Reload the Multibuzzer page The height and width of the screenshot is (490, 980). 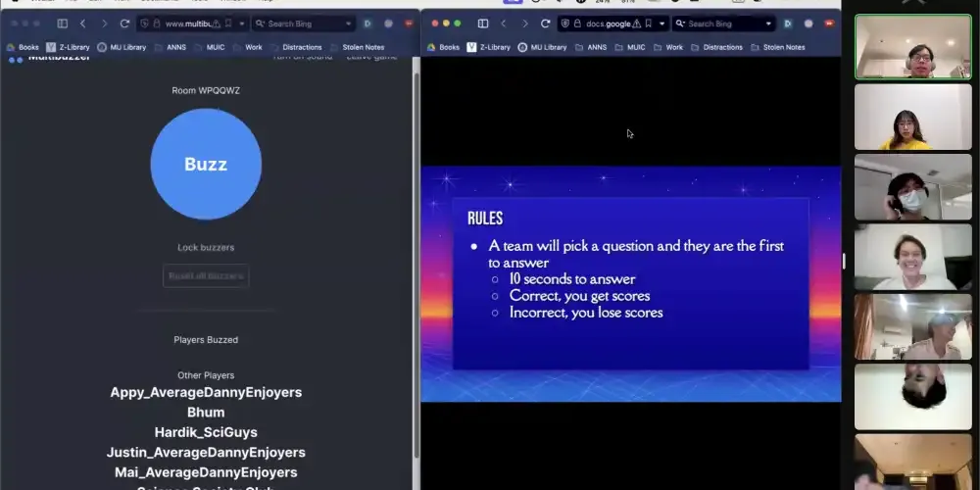point(124,24)
